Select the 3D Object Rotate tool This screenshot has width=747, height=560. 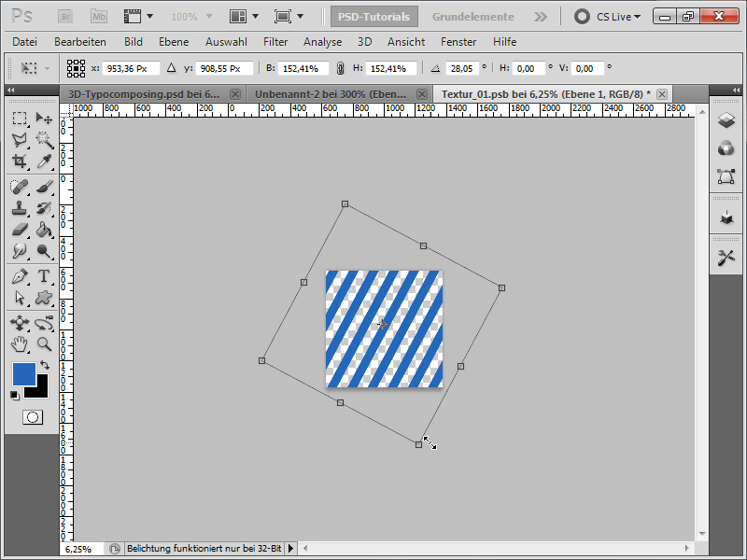20,323
